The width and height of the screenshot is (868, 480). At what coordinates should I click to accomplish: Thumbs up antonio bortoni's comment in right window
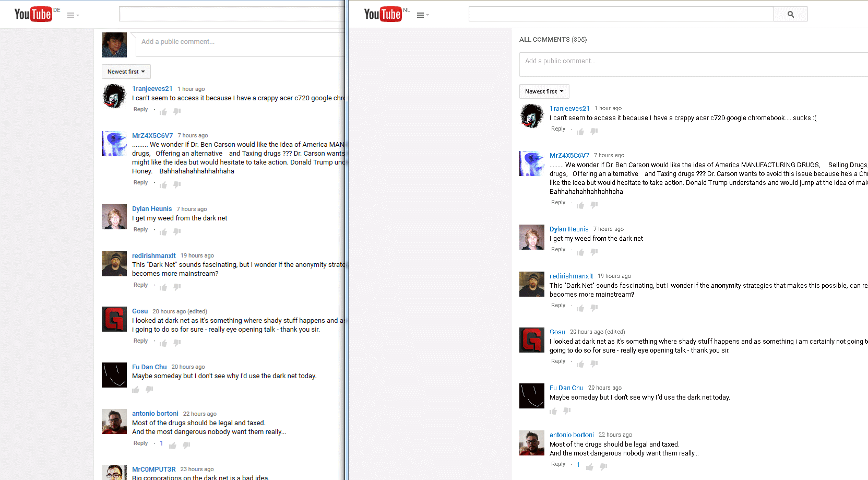click(x=590, y=467)
